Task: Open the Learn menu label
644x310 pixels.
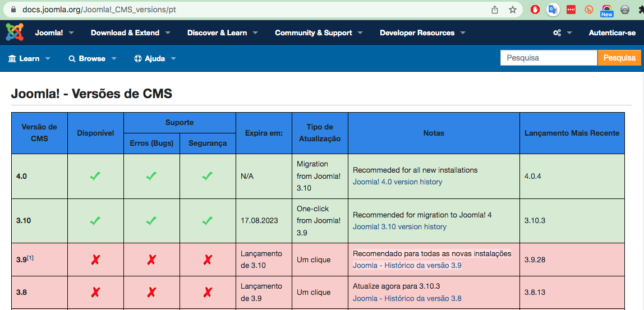Action: click(29, 59)
